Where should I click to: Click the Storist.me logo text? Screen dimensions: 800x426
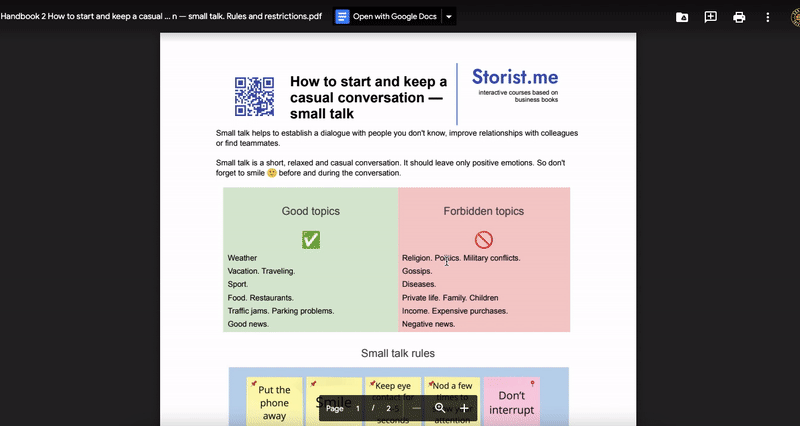515,77
